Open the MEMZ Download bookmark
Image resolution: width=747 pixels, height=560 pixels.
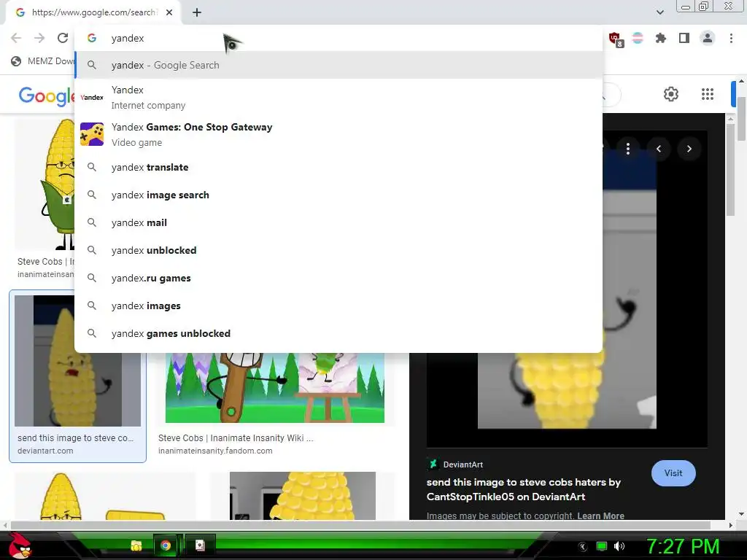click(43, 61)
